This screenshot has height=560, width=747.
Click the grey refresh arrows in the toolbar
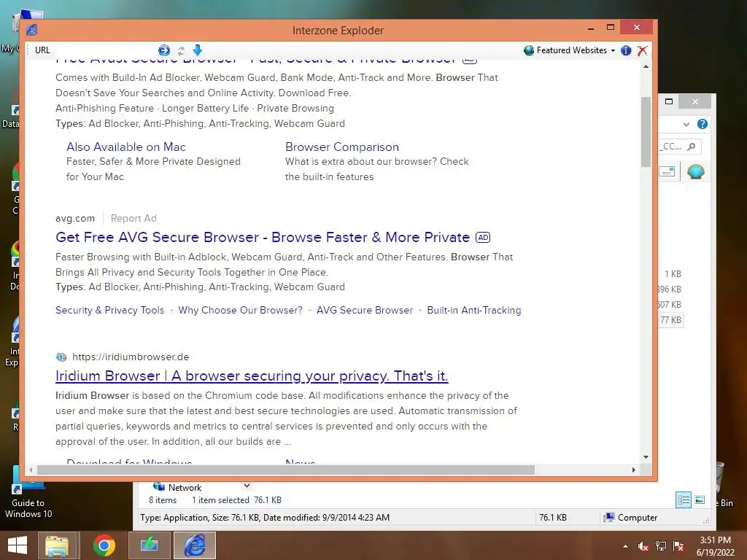pos(181,50)
